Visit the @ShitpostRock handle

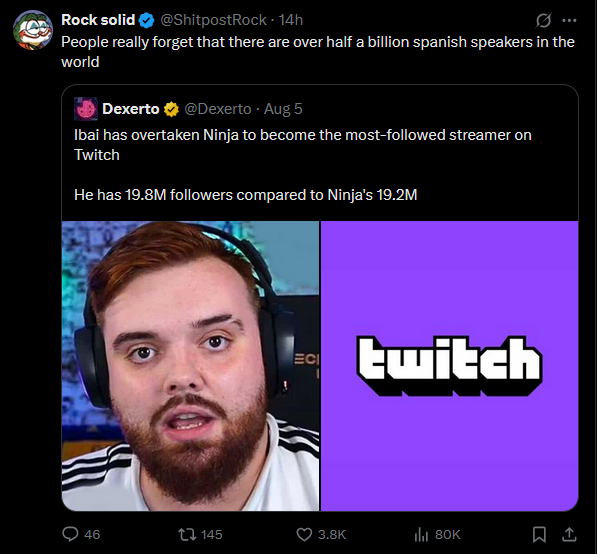213,20
